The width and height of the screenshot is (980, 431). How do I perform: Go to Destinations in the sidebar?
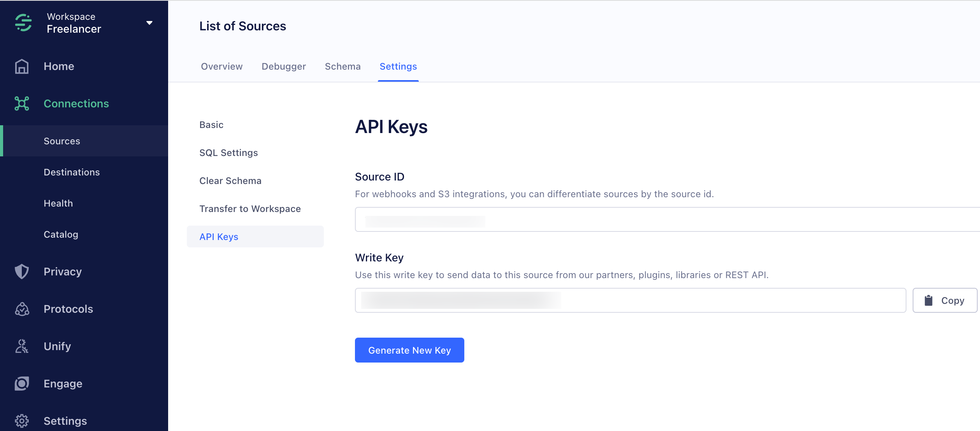[x=72, y=172]
